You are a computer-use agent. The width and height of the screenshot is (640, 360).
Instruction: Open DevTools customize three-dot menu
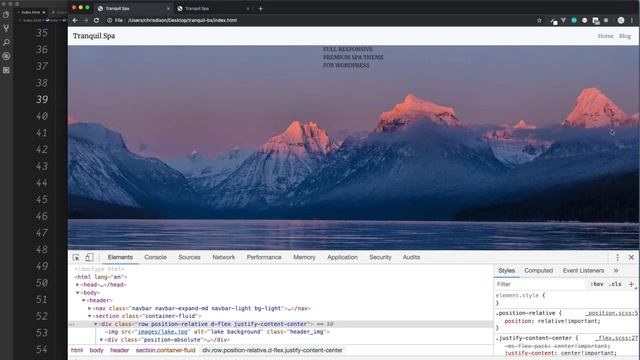point(617,257)
